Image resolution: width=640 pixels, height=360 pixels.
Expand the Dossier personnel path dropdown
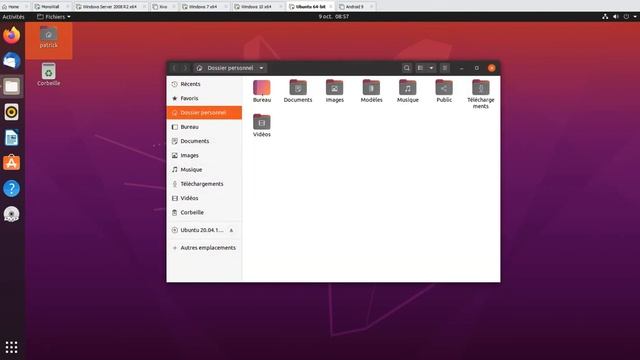[262, 68]
